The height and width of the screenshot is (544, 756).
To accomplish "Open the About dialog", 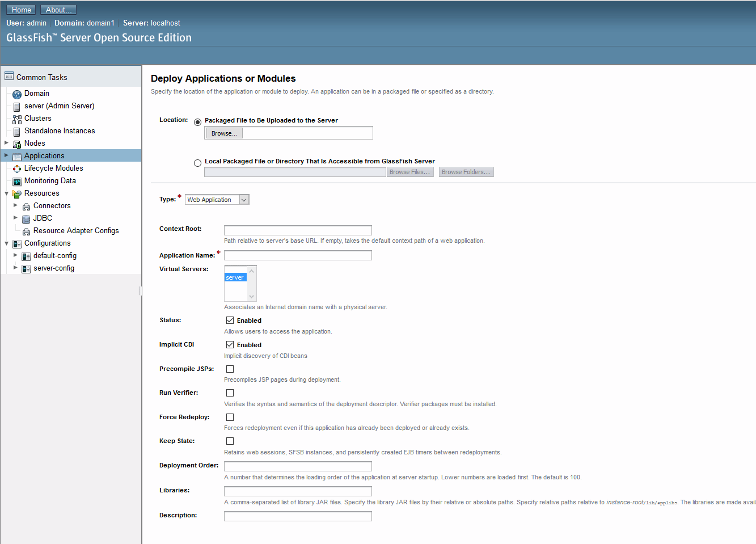I will pos(58,9).
